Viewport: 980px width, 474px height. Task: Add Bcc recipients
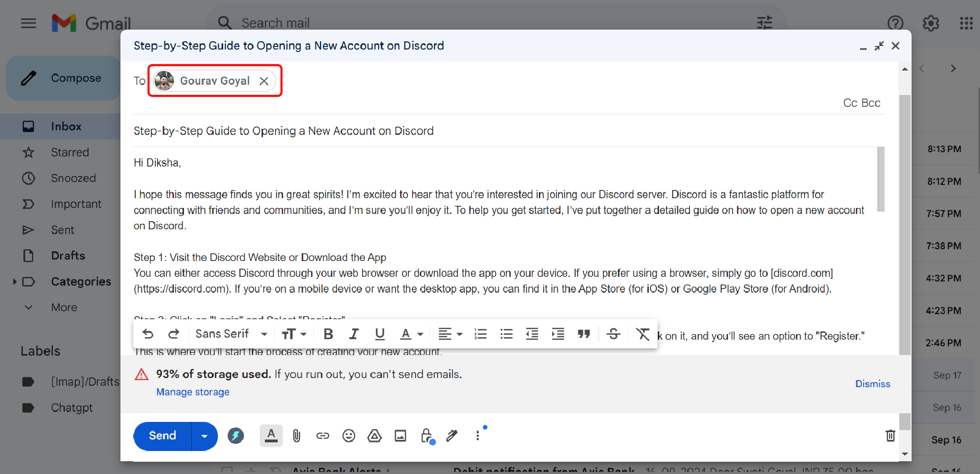point(871,103)
